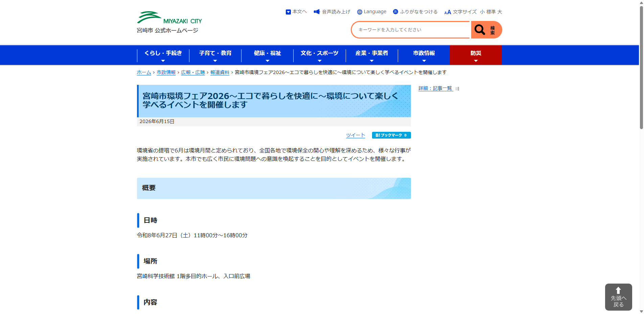Viewport: 644px width, 314px height.
Task: Click the Language globe icon
Action: [360, 12]
